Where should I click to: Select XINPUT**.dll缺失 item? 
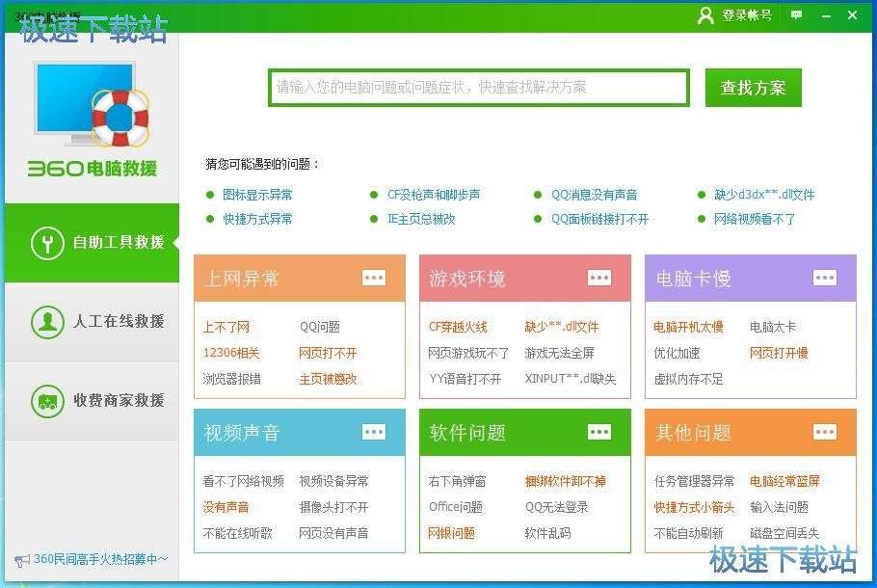[x=570, y=379]
